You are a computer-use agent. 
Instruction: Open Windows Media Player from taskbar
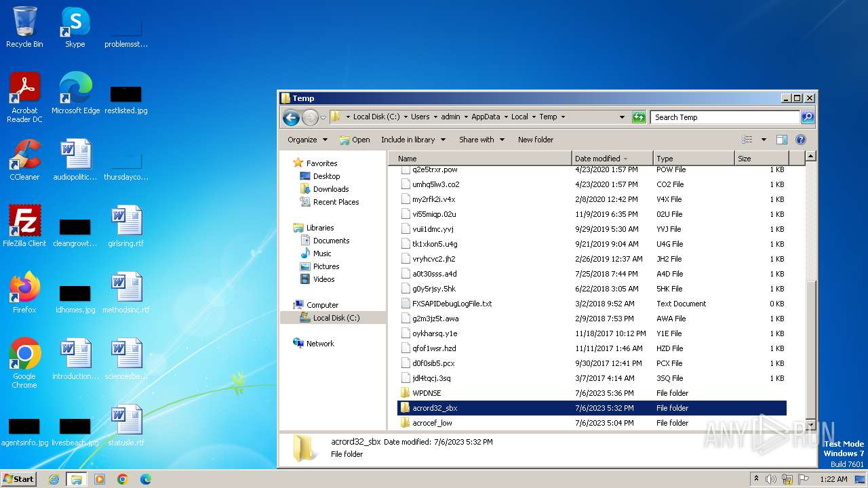click(100, 479)
